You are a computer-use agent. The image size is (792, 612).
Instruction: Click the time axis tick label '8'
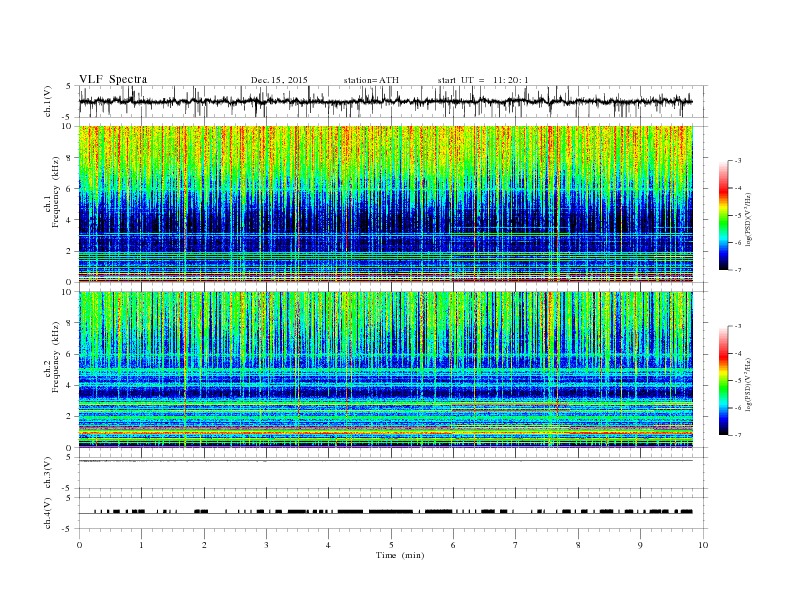point(578,545)
